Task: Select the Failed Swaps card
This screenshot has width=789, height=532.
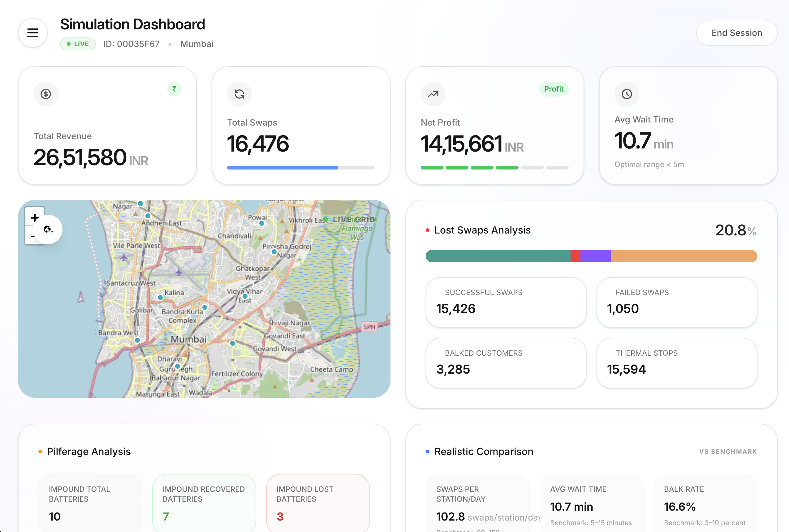Action: [676, 302]
